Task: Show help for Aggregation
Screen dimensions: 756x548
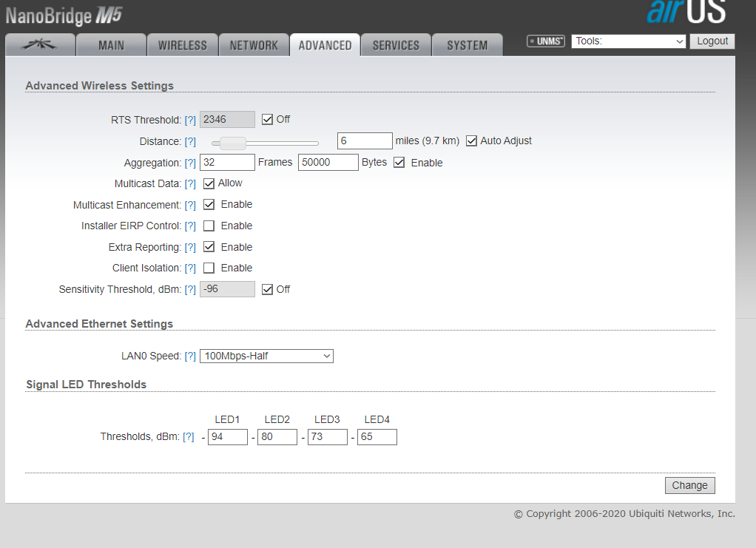Action: pyautogui.click(x=190, y=163)
